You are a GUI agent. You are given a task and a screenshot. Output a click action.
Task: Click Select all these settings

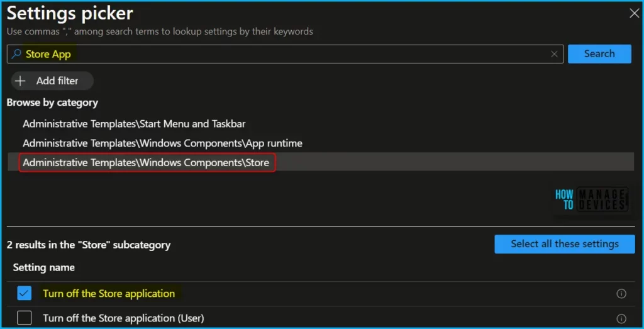coord(564,244)
